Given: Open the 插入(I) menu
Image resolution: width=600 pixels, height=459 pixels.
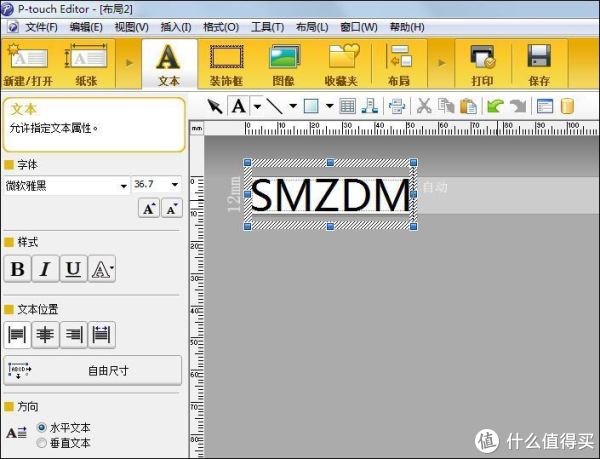Looking at the screenshot, I should 176,27.
